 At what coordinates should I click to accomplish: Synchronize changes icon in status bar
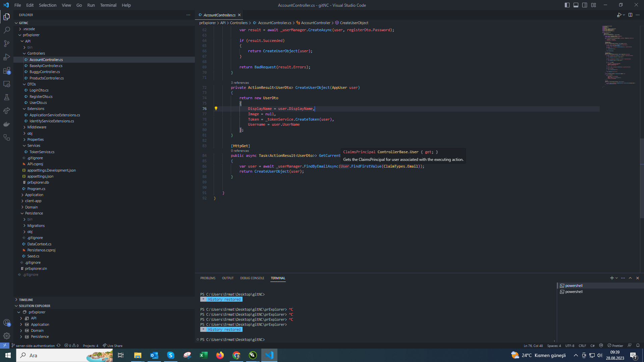[x=59, y=346]
